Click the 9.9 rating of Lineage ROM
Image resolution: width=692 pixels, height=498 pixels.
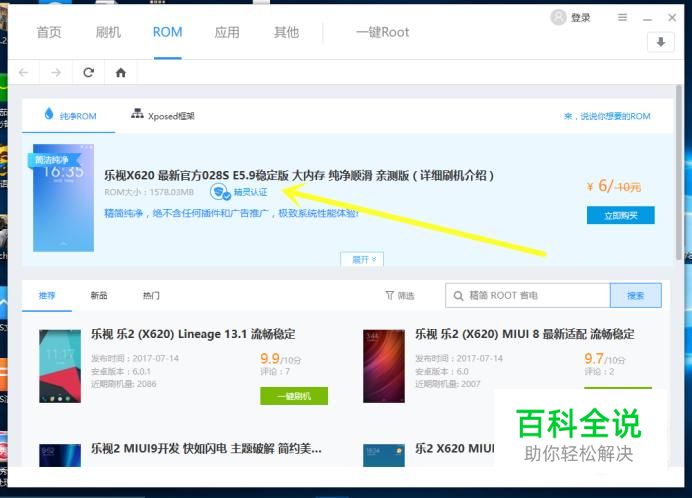(270, 358)
